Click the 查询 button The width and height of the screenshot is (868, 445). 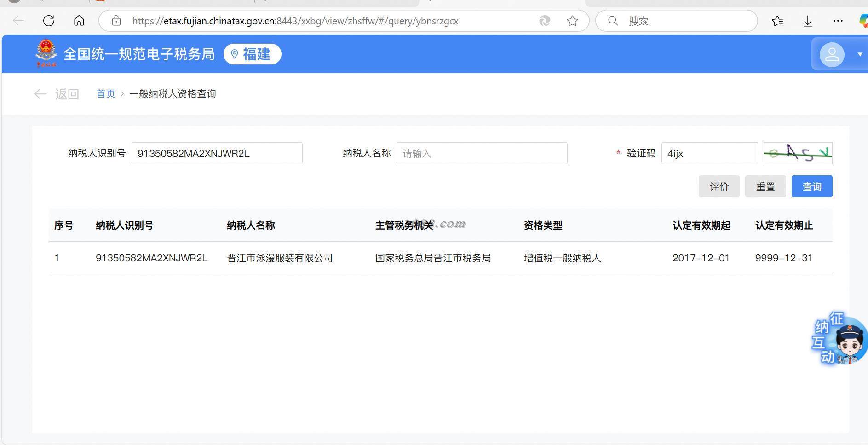point(812,186)
